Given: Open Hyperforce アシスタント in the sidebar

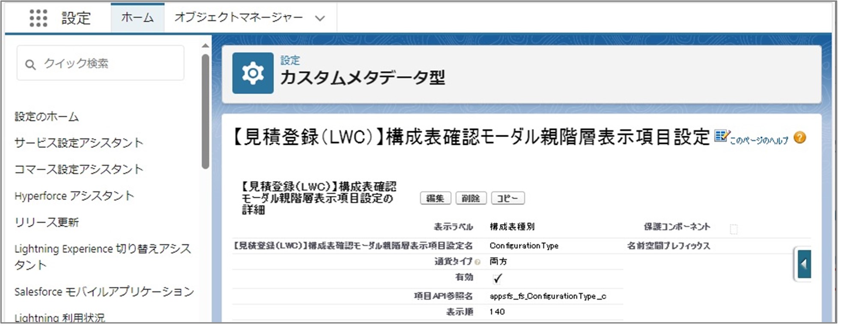Looking at the screenshot, I should [x=74, y=196].
